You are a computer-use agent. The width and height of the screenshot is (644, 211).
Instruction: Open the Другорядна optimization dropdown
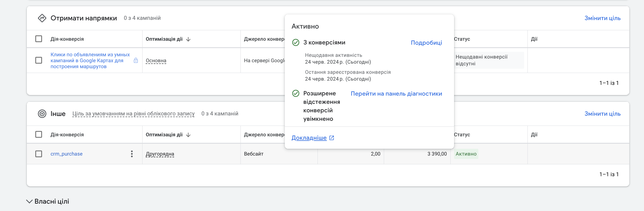tap(160, 154)
